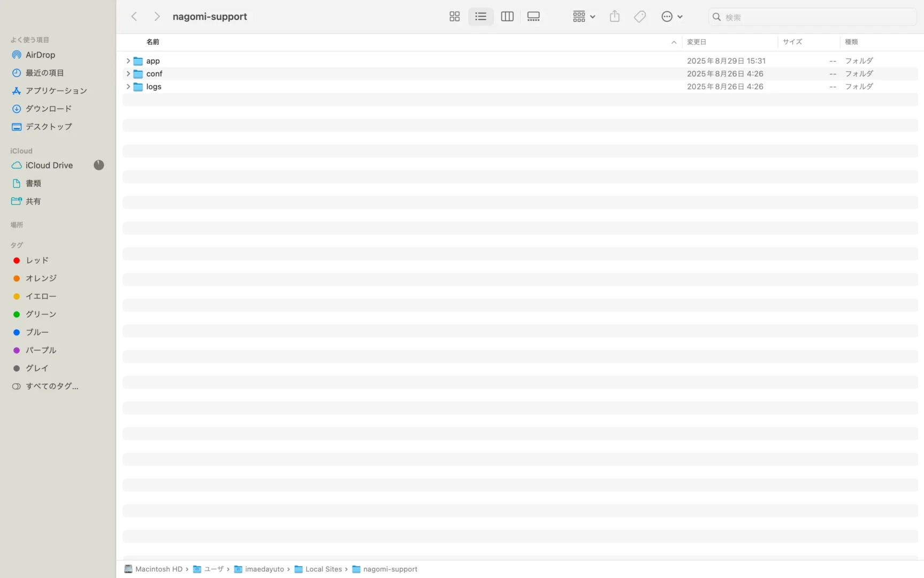Screen dimensions: 924x578
Task: Open iCloud Drive in the sidebar
Action: coord(49,165)
